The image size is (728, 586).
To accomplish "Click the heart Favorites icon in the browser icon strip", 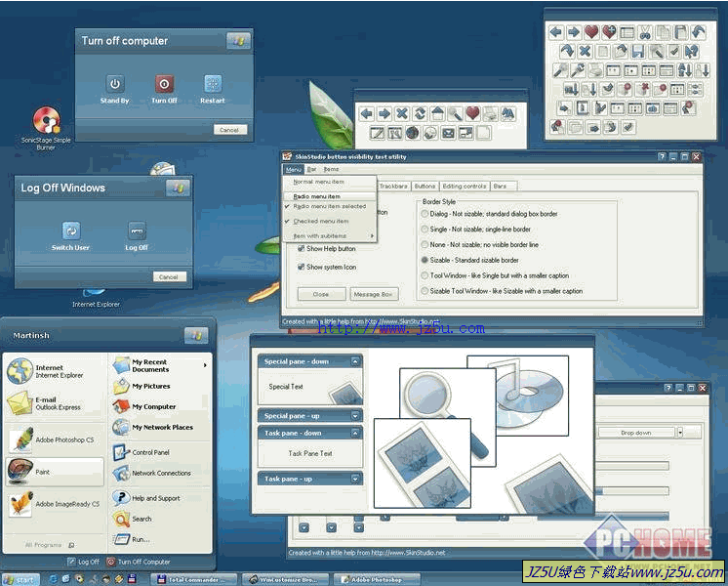I will (x=472, y=114).
